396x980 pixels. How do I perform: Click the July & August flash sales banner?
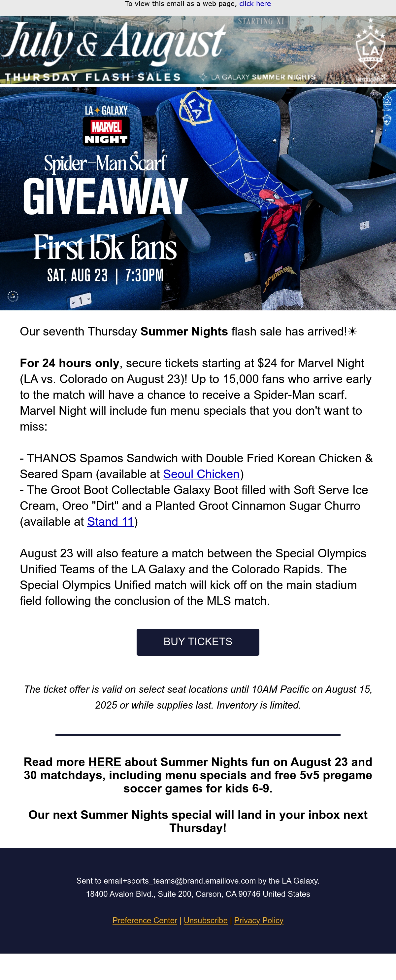[198, 50]
